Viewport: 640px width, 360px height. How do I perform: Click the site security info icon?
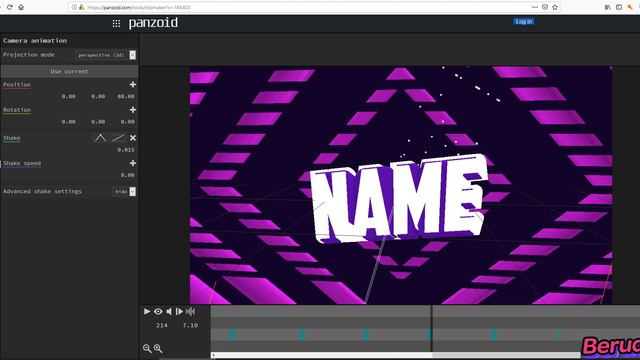click(x=74, y=7)
